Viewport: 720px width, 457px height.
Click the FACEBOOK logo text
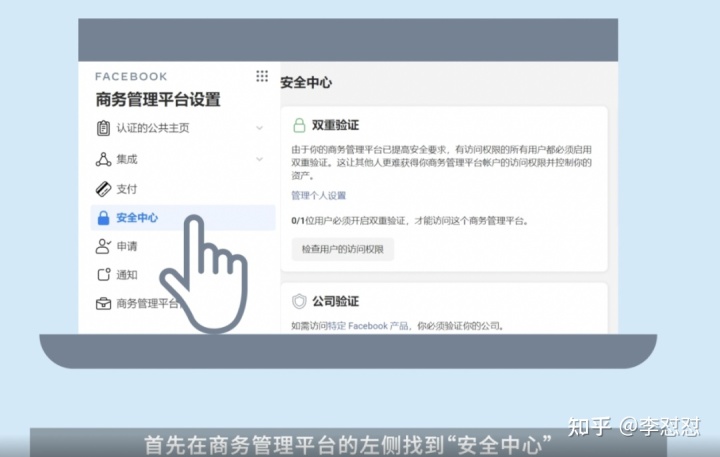click(x=131, y=77)
